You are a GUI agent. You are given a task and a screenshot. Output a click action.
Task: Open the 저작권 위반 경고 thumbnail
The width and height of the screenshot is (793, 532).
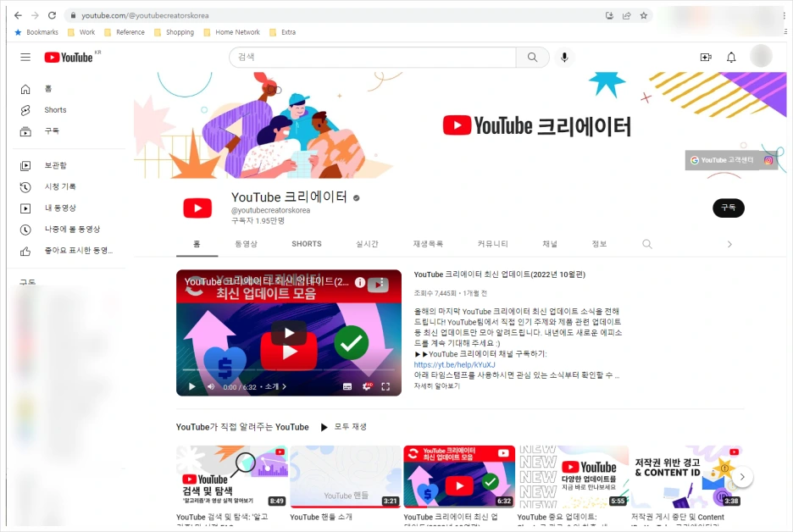click(x=686, y=476)
